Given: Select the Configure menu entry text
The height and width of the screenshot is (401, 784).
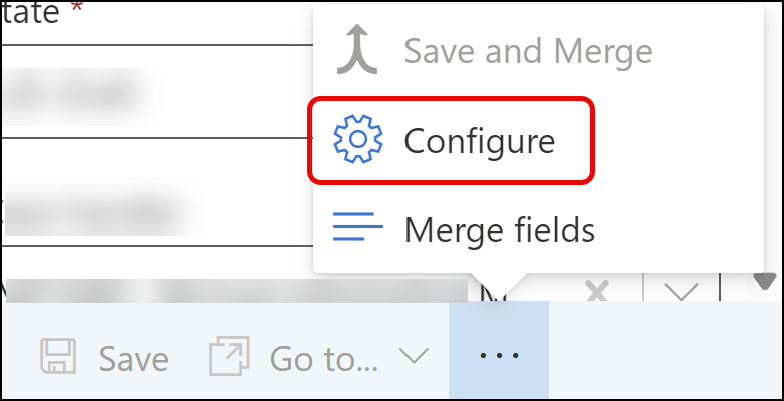Looking at the screenshot, I should 479,141.
